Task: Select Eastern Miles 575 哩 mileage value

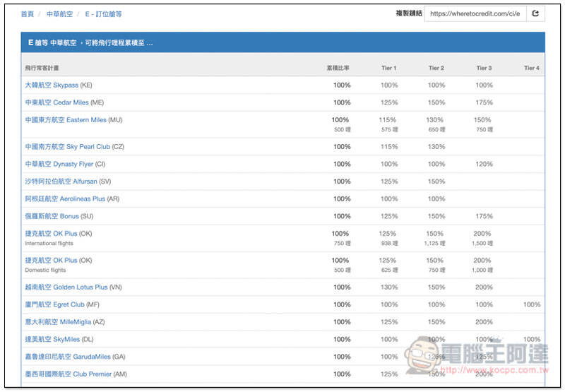Action: click(x=390, y=129)
